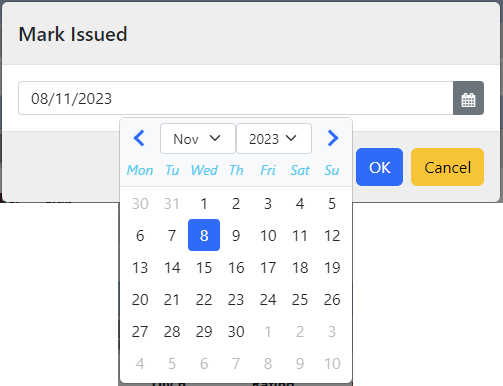Select greyed October 31 date
The height and width of the screenshot is (386, 503).
click(172, 203)
